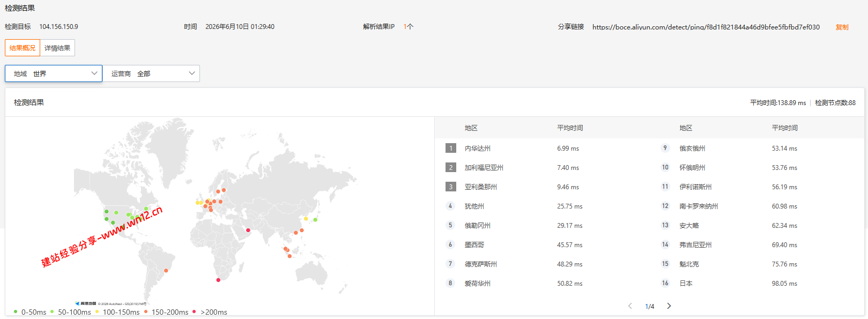
Task: Select 犹他州 region text
Action: click(474, 206)
